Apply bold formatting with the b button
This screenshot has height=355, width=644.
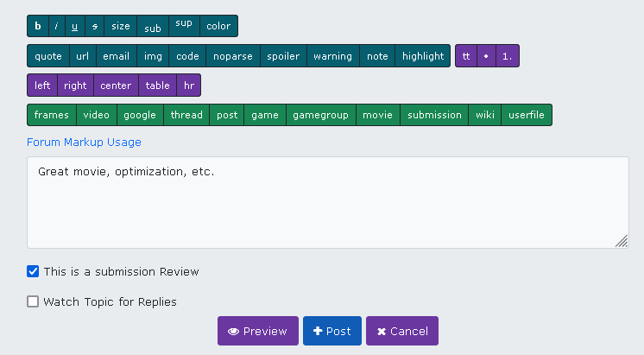tap(38, 26)
